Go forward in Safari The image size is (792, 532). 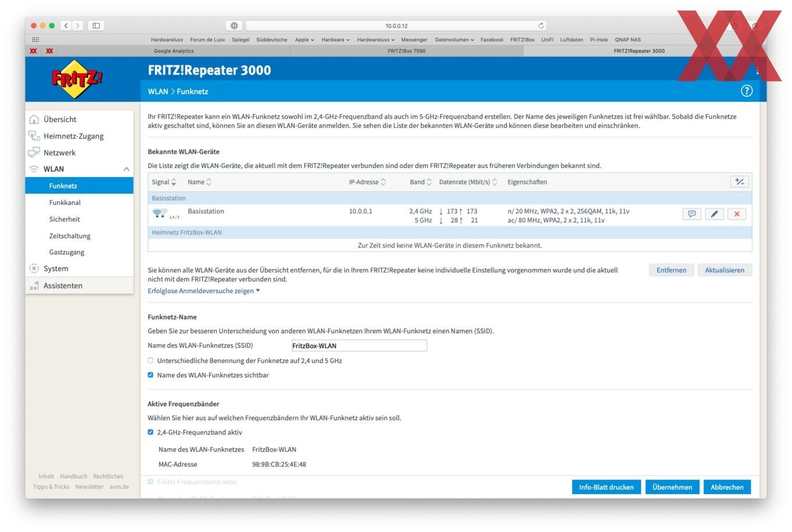pyautogui.click(x=78, y=26)
